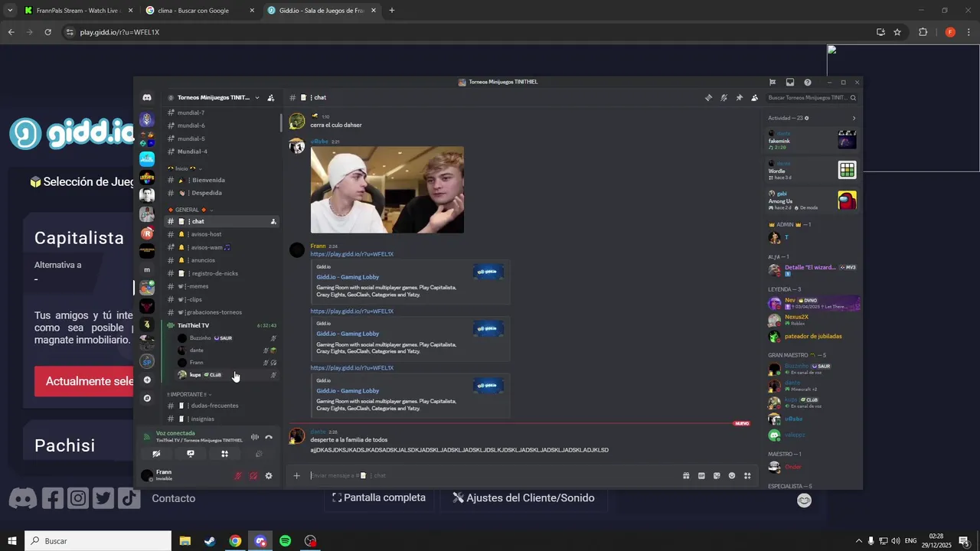Turn on camera in voice panel
The image size is (980, 551).
(x=156, y=454)
